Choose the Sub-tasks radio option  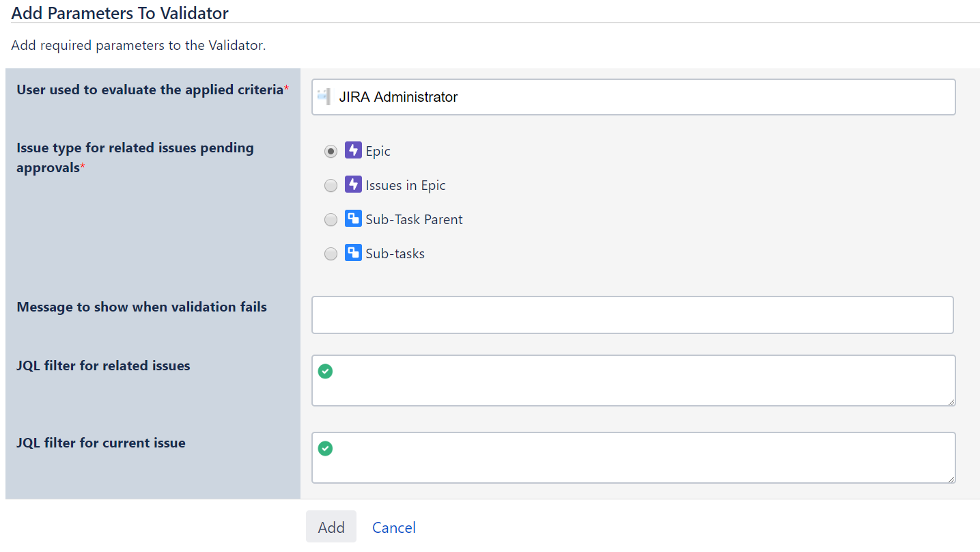[x=331, y=254]
